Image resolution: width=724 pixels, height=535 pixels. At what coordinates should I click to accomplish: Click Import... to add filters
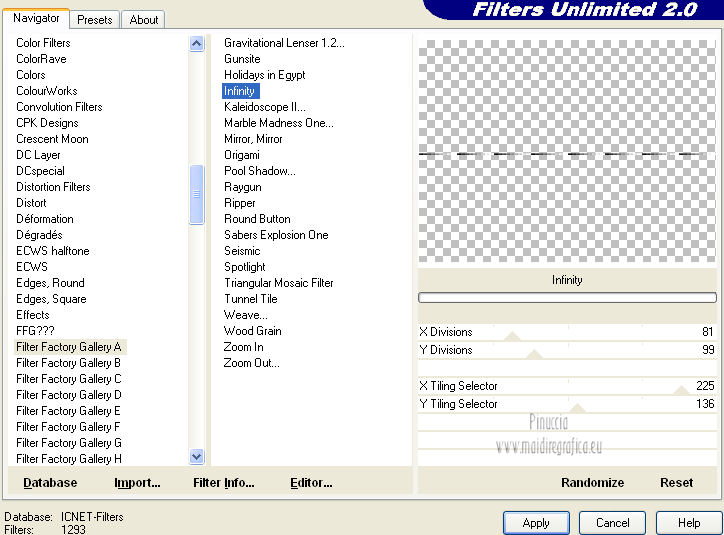[137, 483]
